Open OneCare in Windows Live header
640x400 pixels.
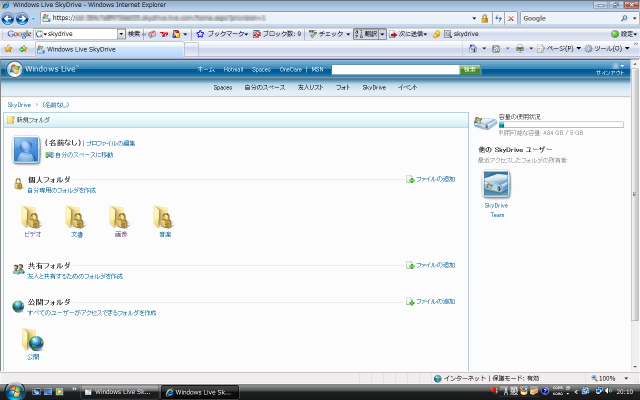tap(291, 70)
